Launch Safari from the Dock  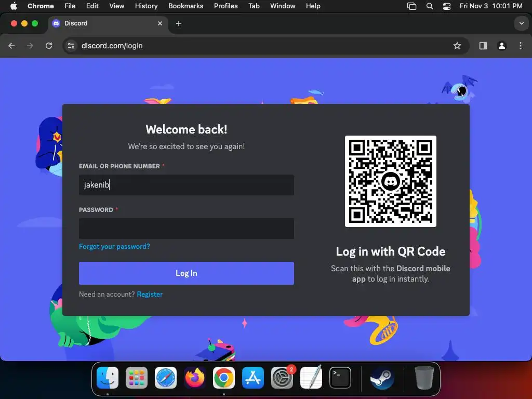coord(166,378)
